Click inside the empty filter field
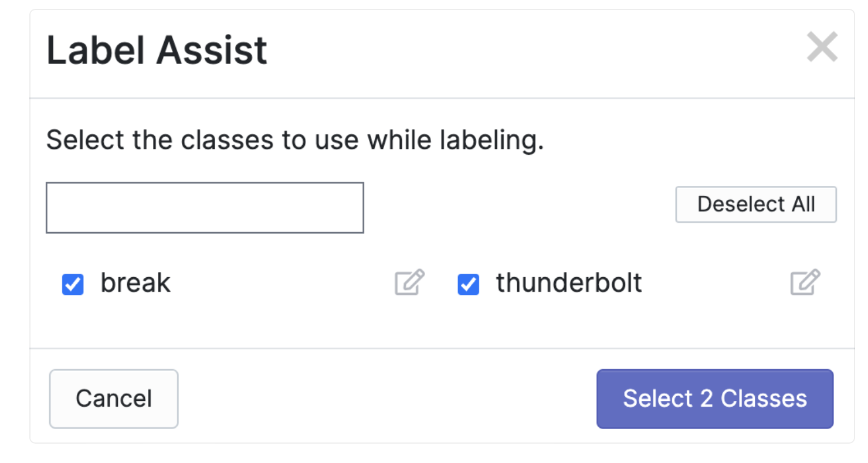 coord(205,207)
